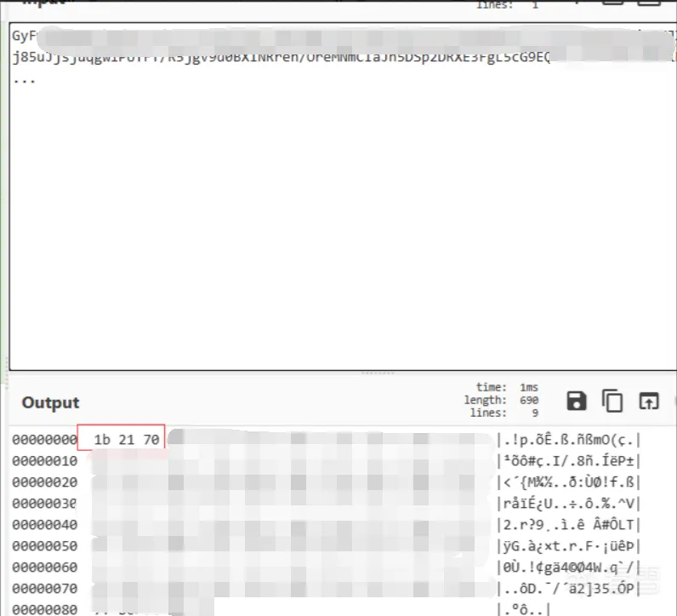Click ASCII text starting '|<´{M'
The height and width of the screenshot is (616, 677).
point(568,482)
